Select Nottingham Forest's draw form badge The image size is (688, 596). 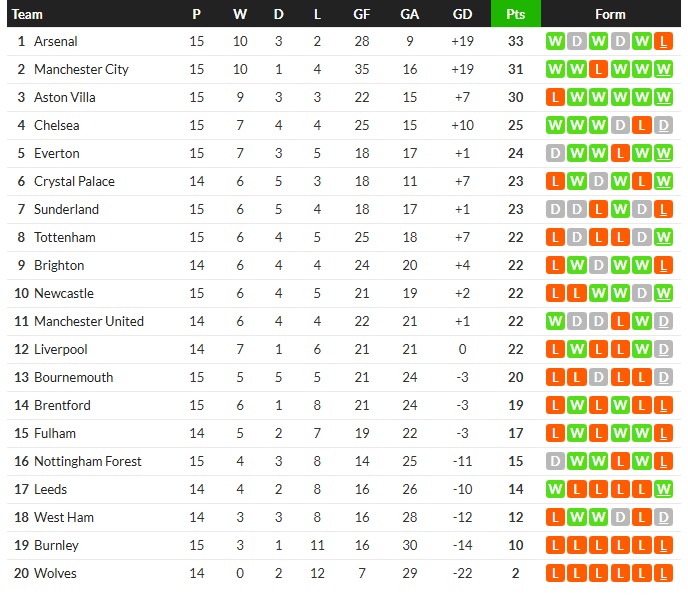554,462
